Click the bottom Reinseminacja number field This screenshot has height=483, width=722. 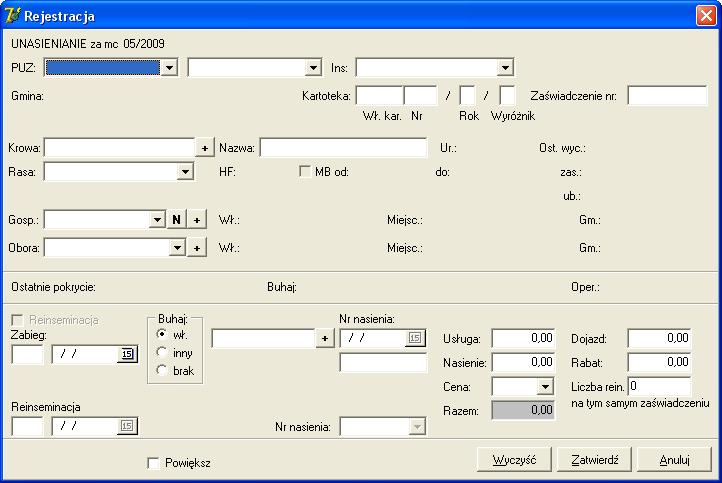pyautogui.click(x=27, y=426)
